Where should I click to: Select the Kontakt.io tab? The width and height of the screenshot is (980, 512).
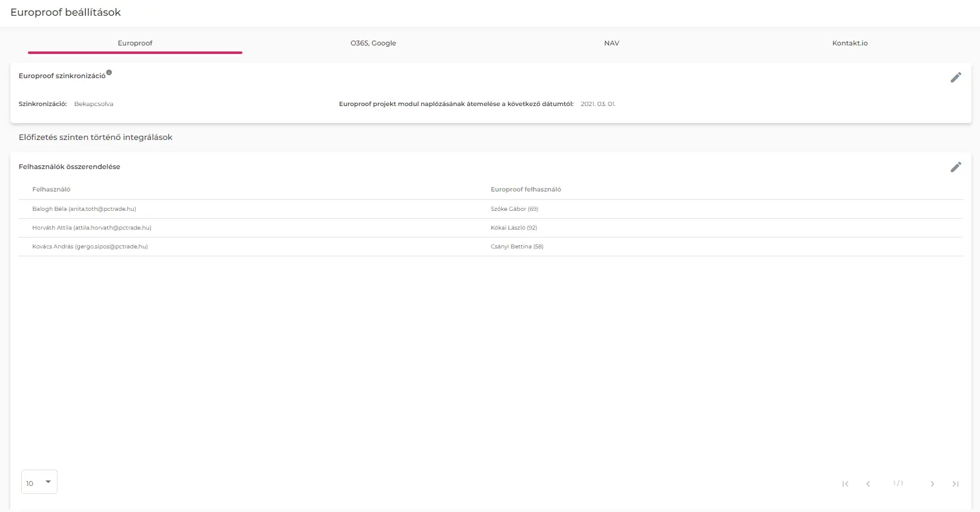point(850,43)
